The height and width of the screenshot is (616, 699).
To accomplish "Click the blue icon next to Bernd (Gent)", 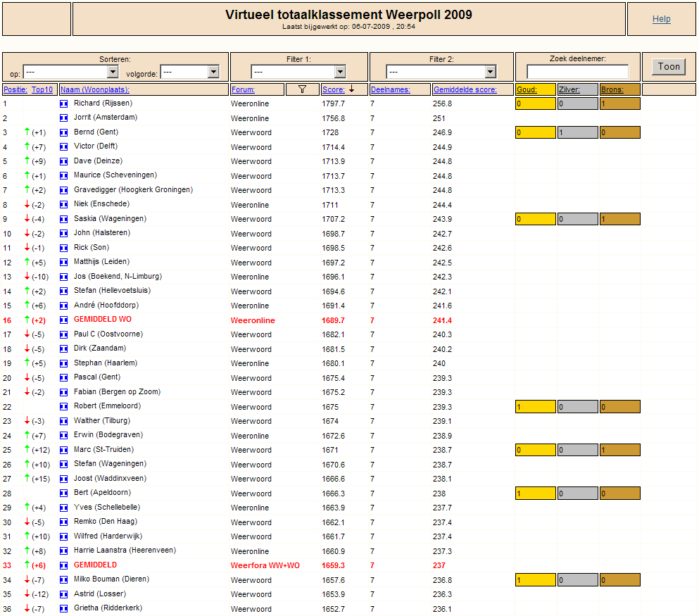I will [x=64, y=132].
